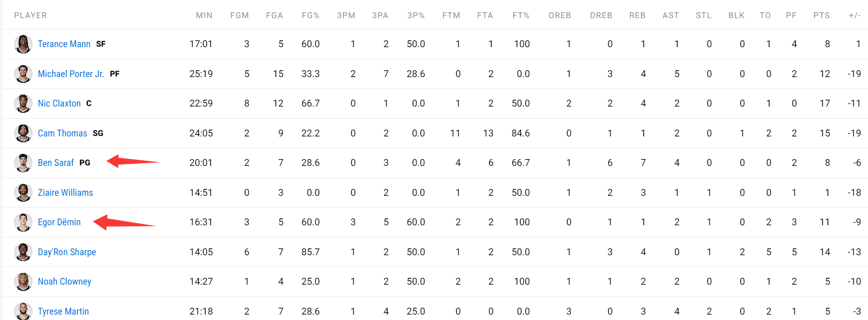Click Noah Clowney's player headshot

[x=23, y=281]
